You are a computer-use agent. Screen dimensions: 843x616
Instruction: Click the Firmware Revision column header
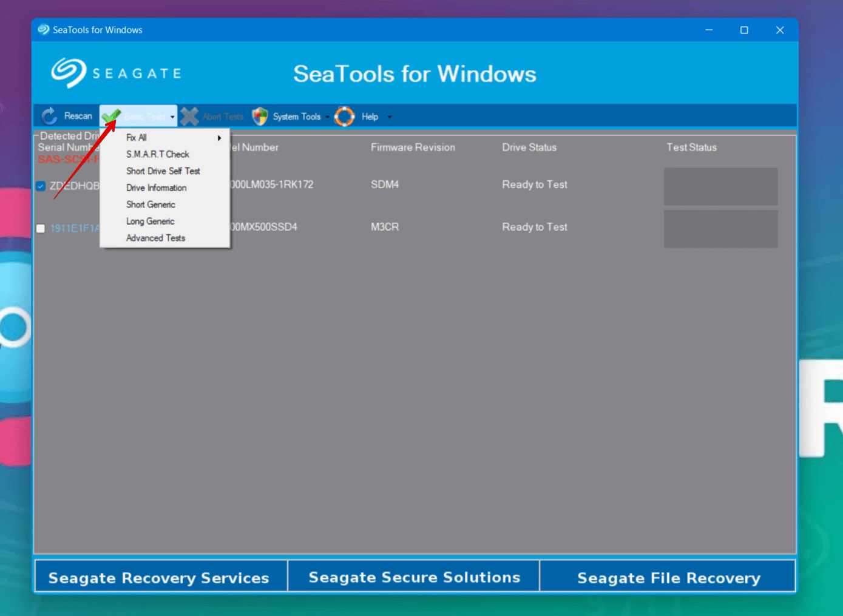(x=413, y=147)
